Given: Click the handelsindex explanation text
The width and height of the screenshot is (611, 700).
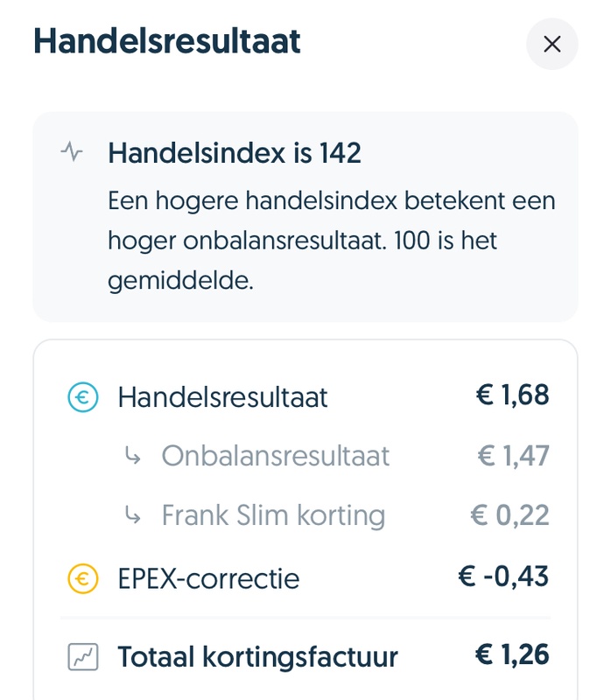Looking at the screenshot, I should point(331,241).
